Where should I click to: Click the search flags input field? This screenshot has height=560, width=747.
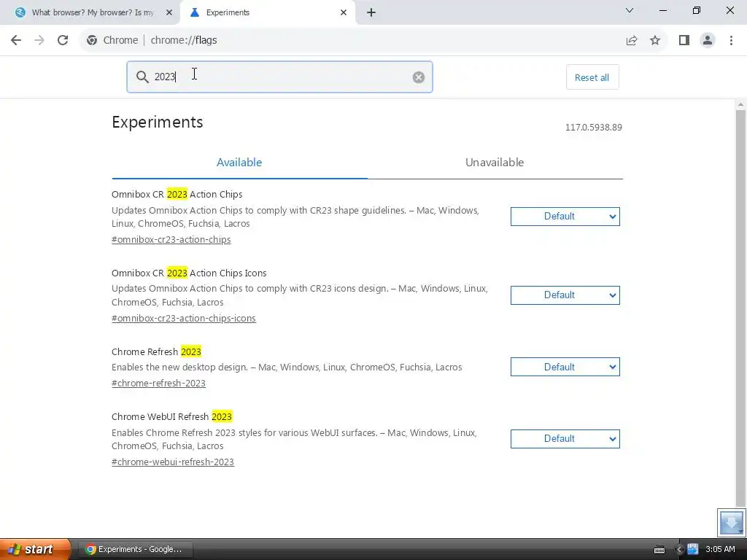[279, 77]
